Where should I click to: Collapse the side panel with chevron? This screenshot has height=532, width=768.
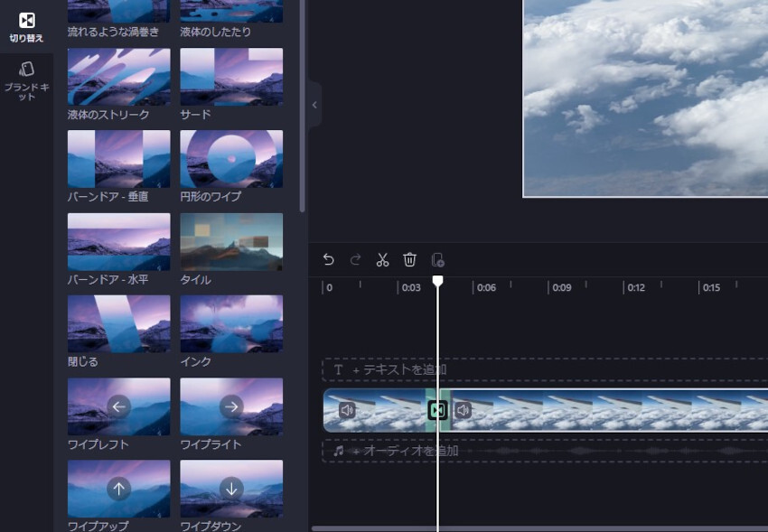click(x=314, y=105)
